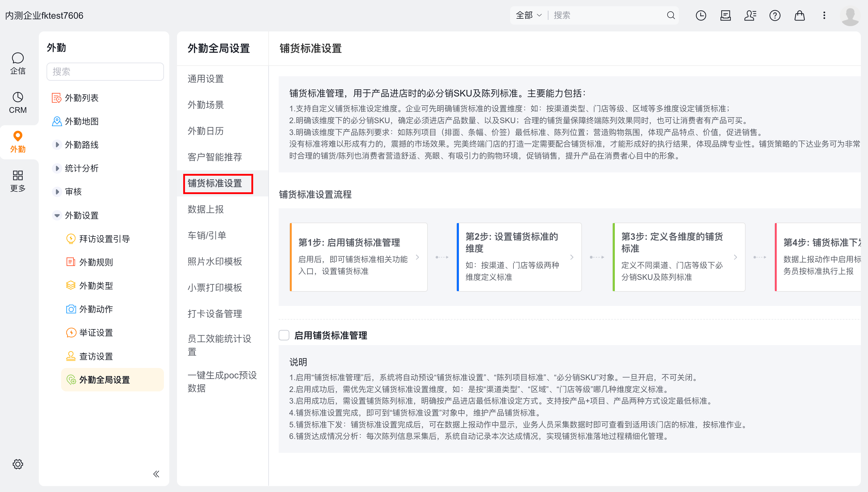Select 一键生成poc预设数据 in the settings menu

(x=222, y=382)
